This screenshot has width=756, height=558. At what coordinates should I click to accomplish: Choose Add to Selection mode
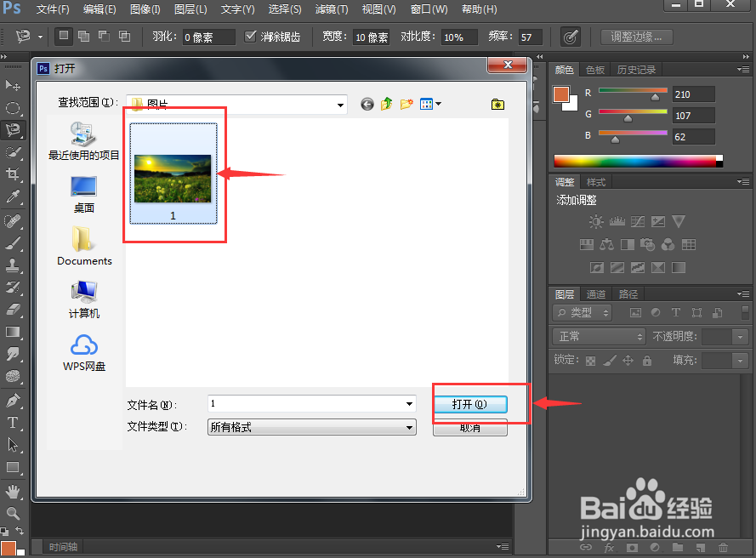click(x=84, y=37)
